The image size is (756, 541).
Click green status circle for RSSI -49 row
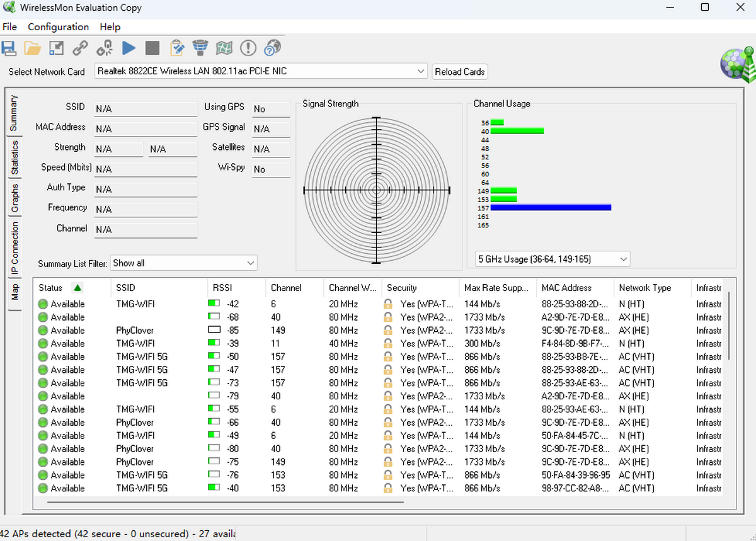[x=43, y=436]
